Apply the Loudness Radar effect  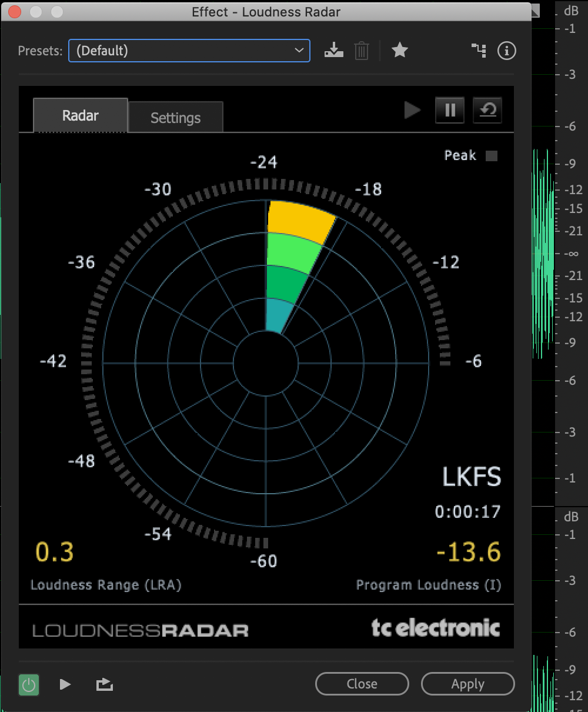468,684
